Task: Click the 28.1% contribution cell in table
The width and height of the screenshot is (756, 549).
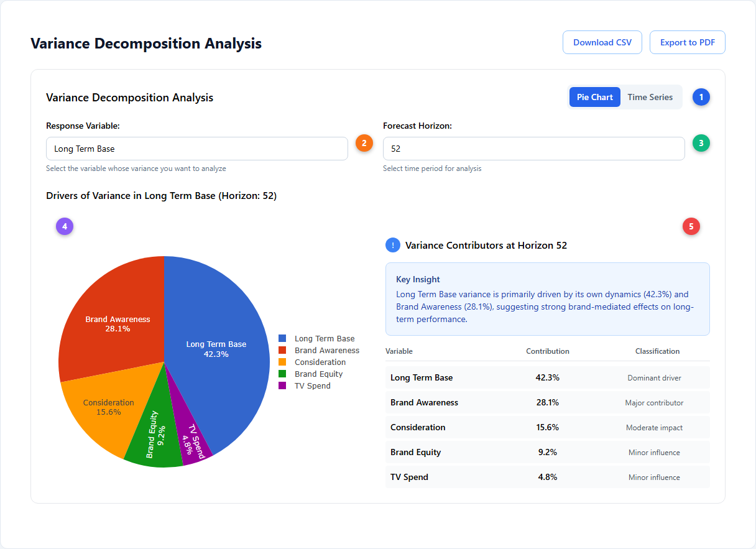Action: (548, 402)
